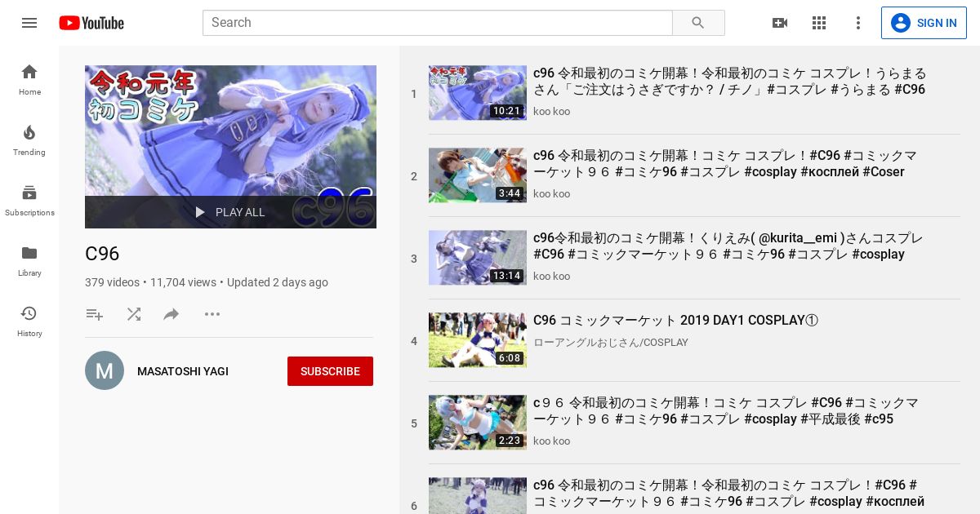Open video 6 thumbnail at bottom
Viewport: 980px width, 514px height.
[x=478, y=495]
